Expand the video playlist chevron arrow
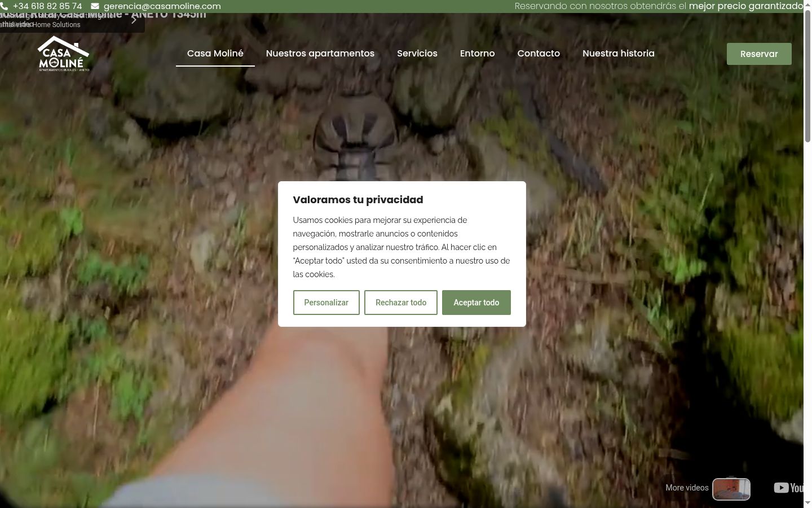 [x=134, y=20]
